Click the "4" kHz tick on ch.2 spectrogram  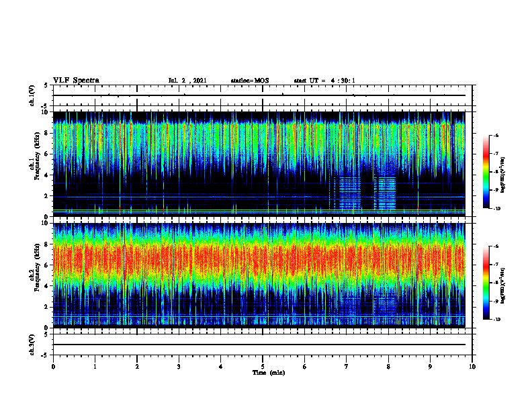click(x=47, y=286)
